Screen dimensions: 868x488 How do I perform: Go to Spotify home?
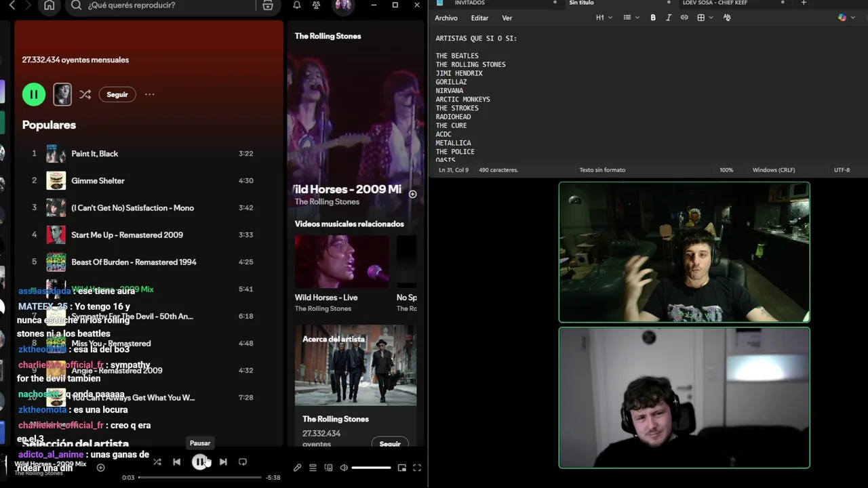49,5
